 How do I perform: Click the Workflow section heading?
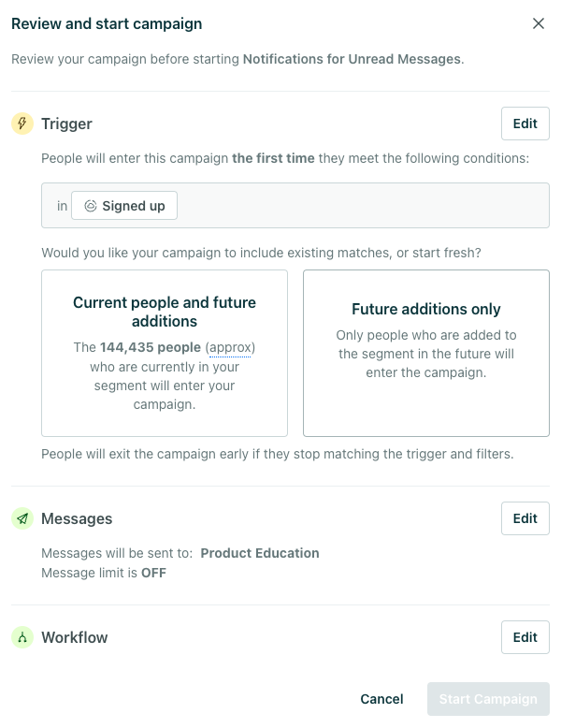tap(74, 637)
